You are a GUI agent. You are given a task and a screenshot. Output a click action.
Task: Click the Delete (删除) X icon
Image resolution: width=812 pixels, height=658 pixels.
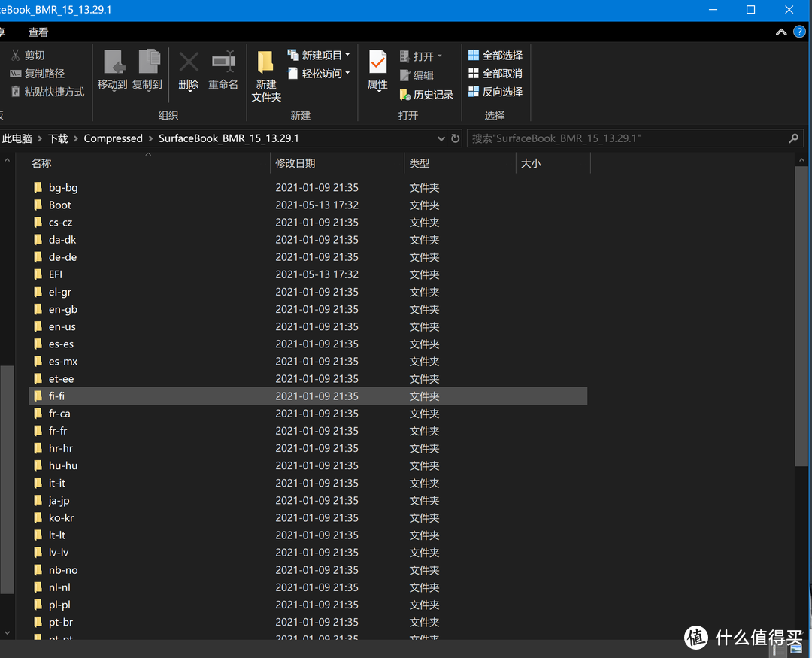click(x=189, y=62)
